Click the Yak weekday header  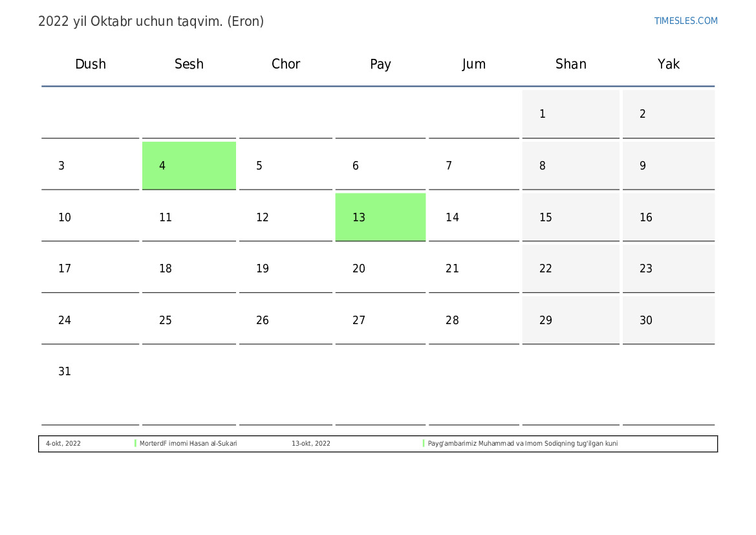pyautogui.click(x=669, y=64)
